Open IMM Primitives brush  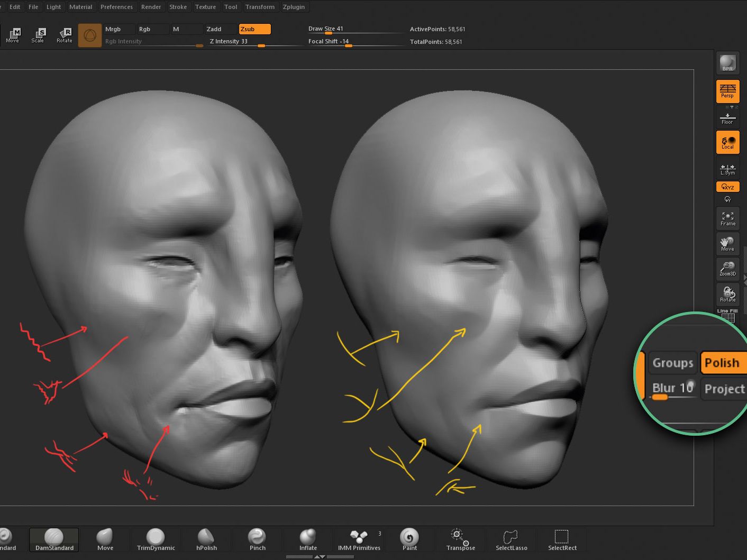(x=359, y=539)
